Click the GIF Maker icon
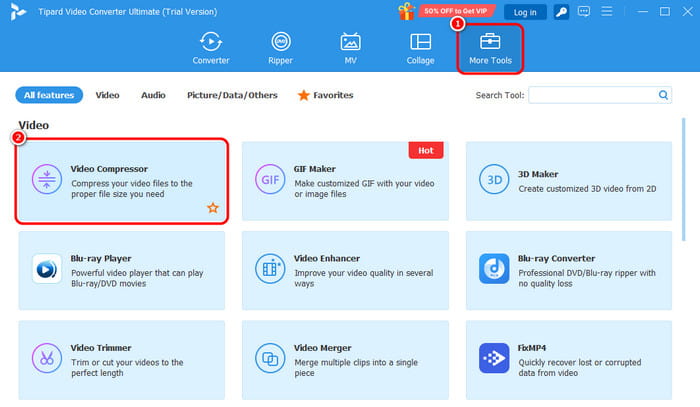 [270, 179]
